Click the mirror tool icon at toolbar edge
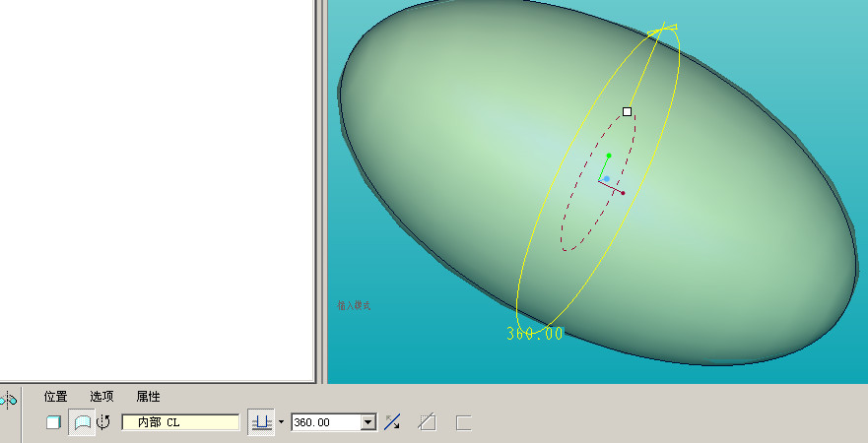 point(8,400)
